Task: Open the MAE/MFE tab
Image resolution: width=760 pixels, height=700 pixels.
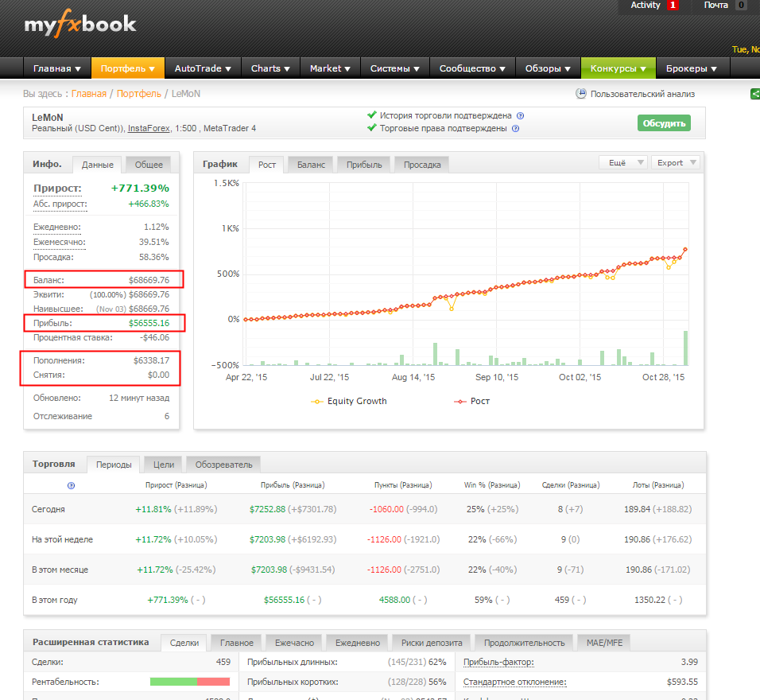Action: pyautogui.click(x=604, y=643)
